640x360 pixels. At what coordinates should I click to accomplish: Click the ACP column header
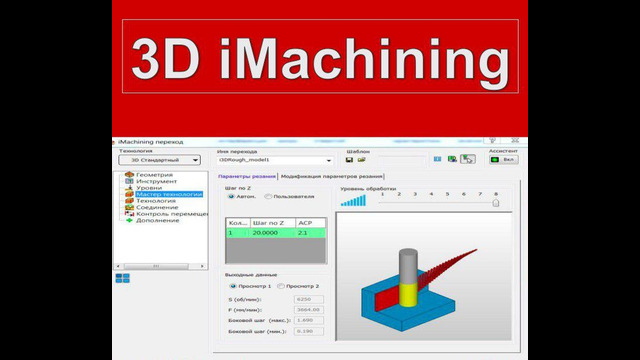click(x=311, y=223)
